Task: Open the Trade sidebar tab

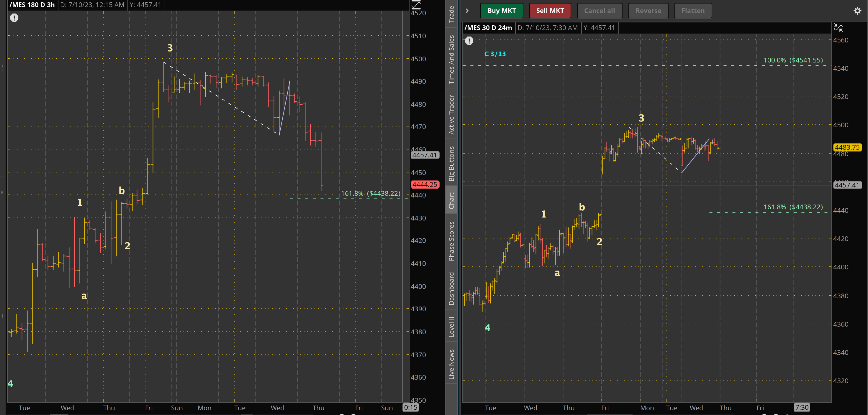Action: [x=451, y=14]
